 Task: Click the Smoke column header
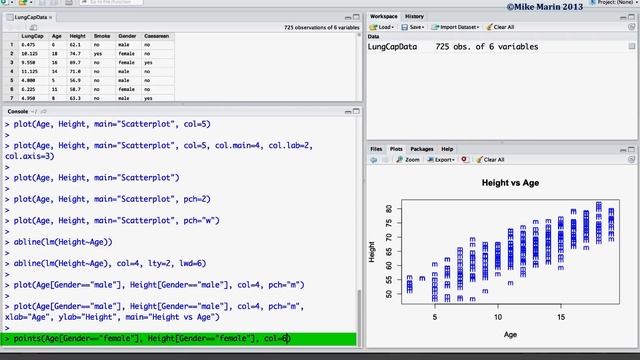[102, 36]
